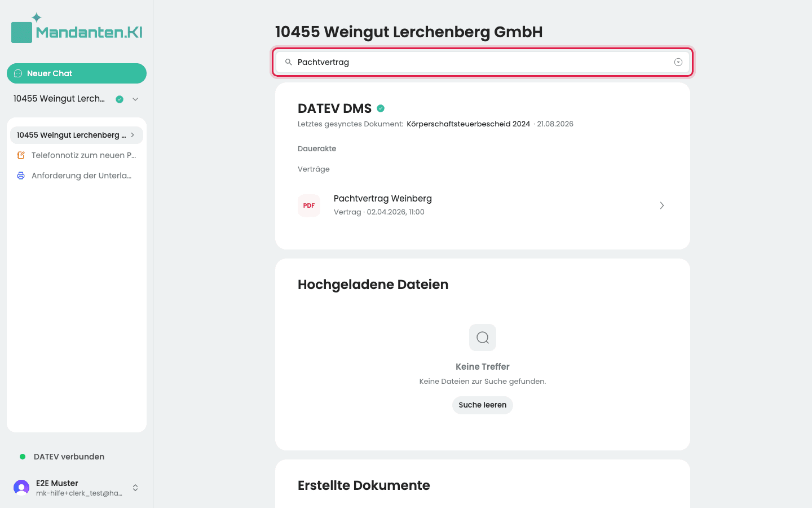This screenshot has width=812, height=508.
Task: Click the empty-state search icon above Keine Treffer
Action: (483, 338)
